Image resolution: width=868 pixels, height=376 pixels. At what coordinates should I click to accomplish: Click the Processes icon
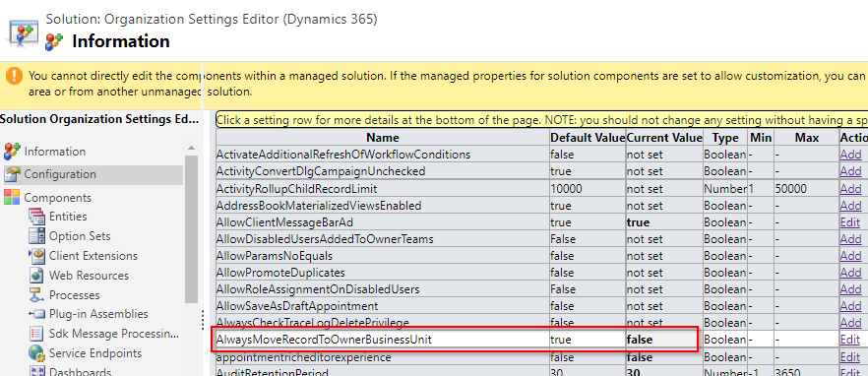tap(36, 295)
